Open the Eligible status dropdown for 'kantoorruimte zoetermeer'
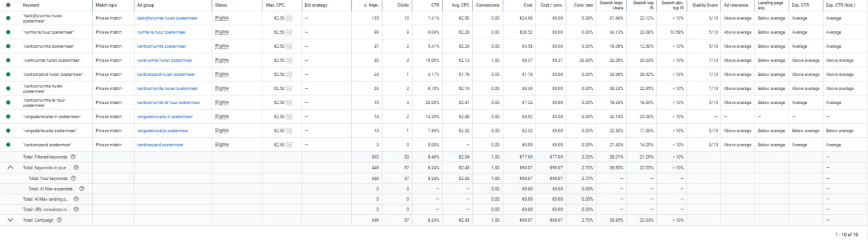 [x=222, y=46]
